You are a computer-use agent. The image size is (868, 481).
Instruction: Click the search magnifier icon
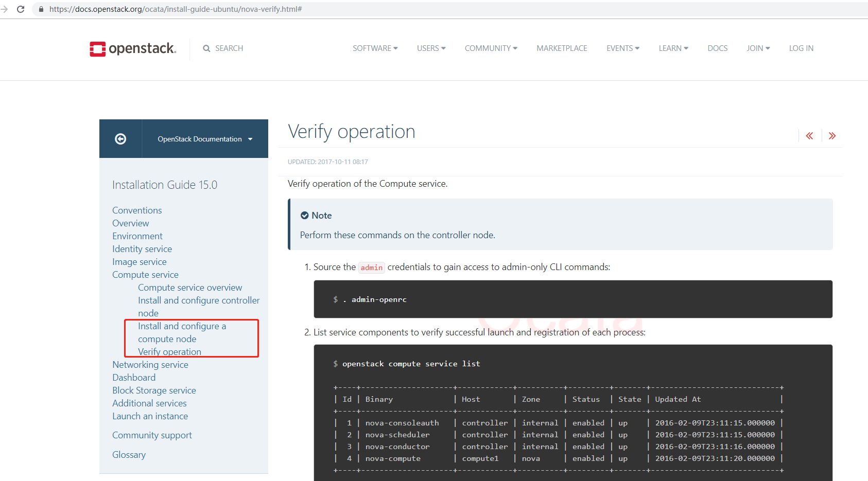click(x=207, y=48)
